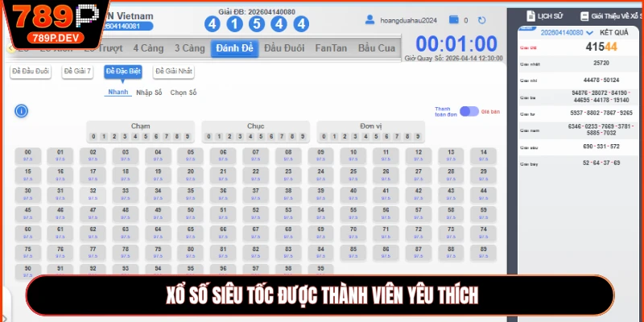Open the Lịch Sử document icon
Image resolution: width=644 pixels, height=322 pixels.
click(530, 16)
